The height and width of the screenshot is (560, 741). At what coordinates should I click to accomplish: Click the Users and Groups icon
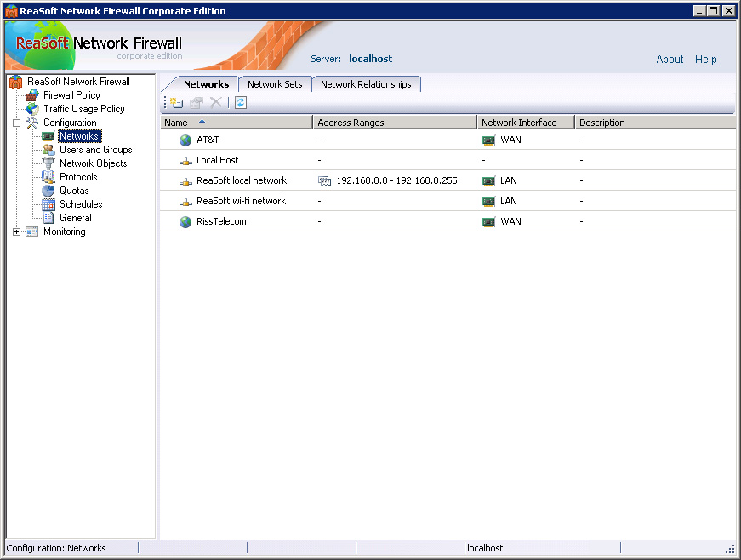click(x=48, y=150)
